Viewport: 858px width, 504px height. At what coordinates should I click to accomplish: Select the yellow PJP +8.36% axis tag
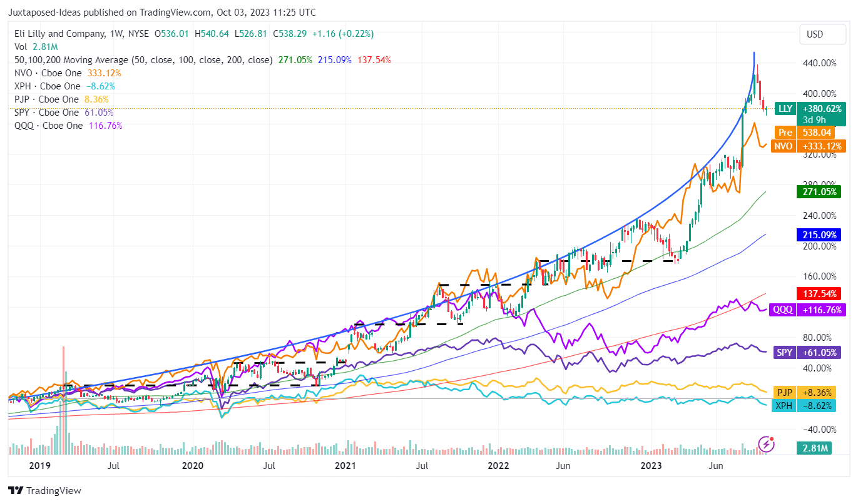[x=805, y=392]
